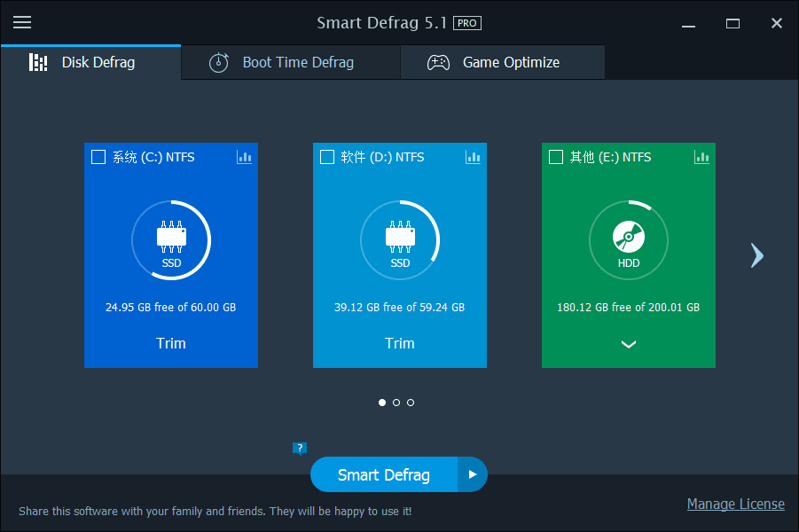Click the HDD disc icon on E: drive
Image resolution: width=799 pixels, height=532 pixels.
629,237
